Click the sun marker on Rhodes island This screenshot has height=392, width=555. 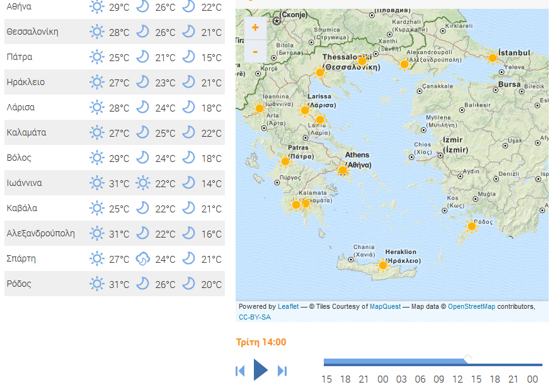click(x=471, y=226)
